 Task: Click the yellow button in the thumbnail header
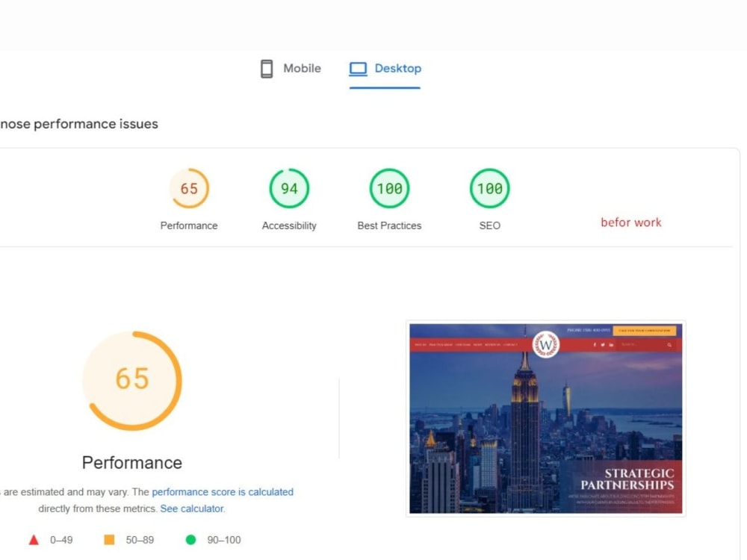(644, 330)
